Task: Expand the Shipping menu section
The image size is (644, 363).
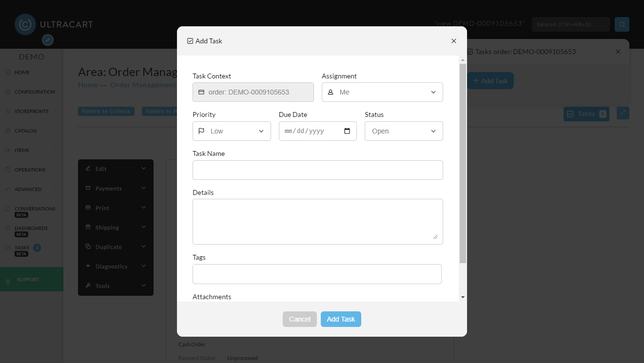Action: point(116,227)
